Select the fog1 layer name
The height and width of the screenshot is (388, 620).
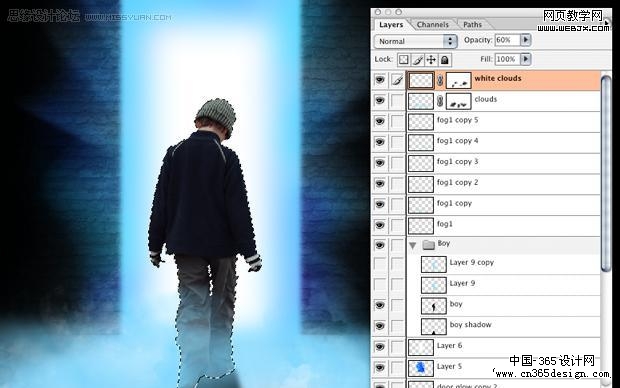click(445, 224)
